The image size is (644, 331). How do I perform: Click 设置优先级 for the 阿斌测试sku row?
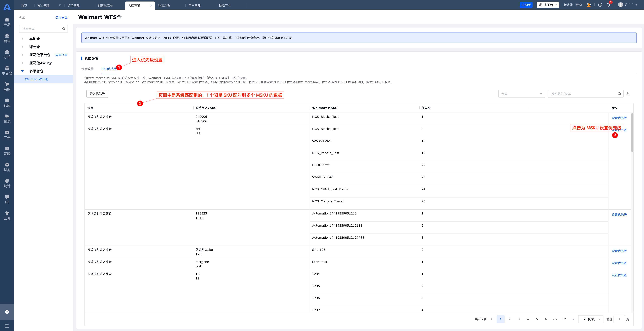click(x=619, y=251)
